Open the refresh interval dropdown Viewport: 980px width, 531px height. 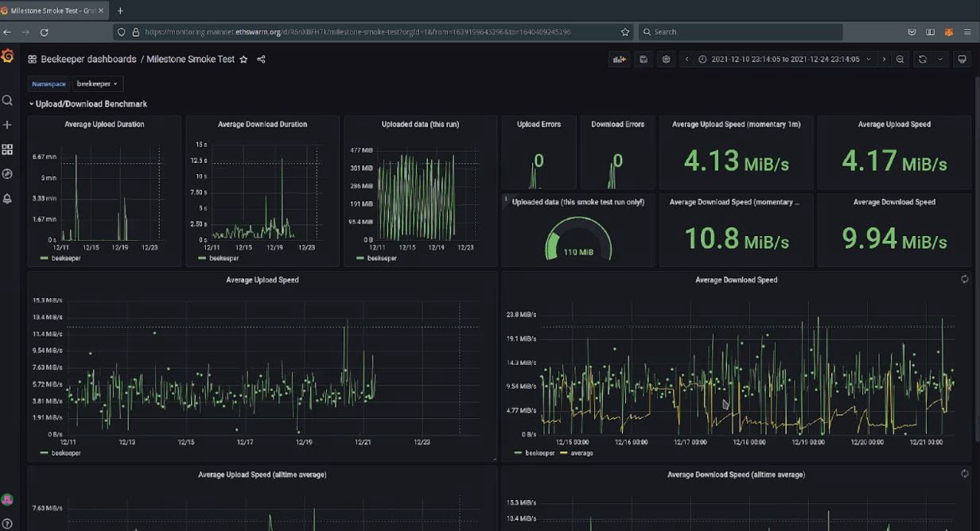pos(940,60)
